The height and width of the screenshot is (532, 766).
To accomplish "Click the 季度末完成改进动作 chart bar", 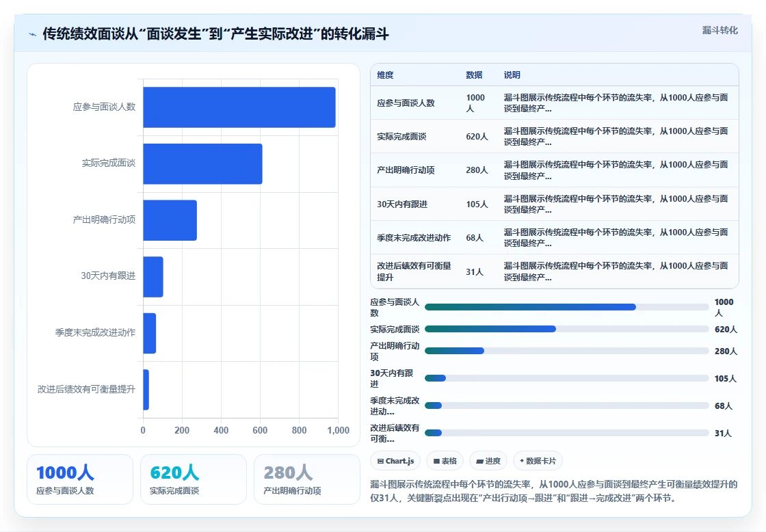I will click(150, 333).
